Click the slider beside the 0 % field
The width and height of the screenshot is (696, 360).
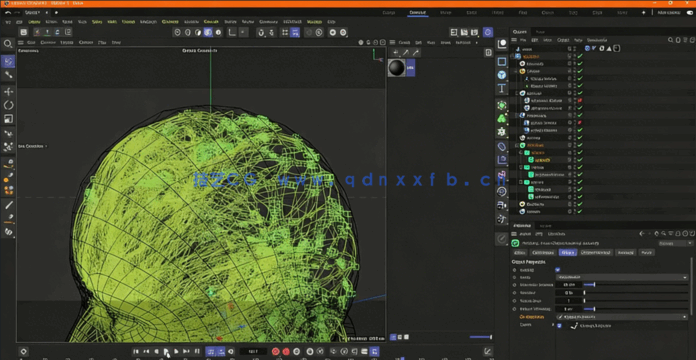point(636,293)
